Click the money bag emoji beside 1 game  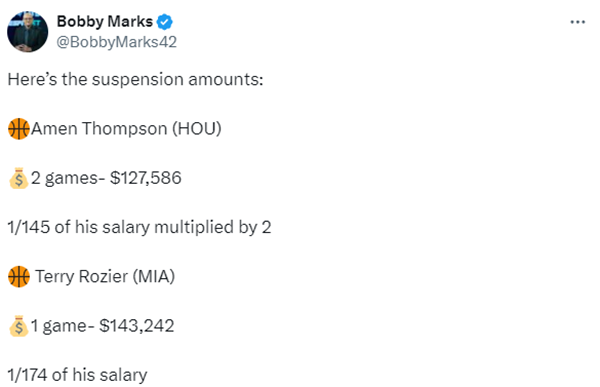pos(19,326)
